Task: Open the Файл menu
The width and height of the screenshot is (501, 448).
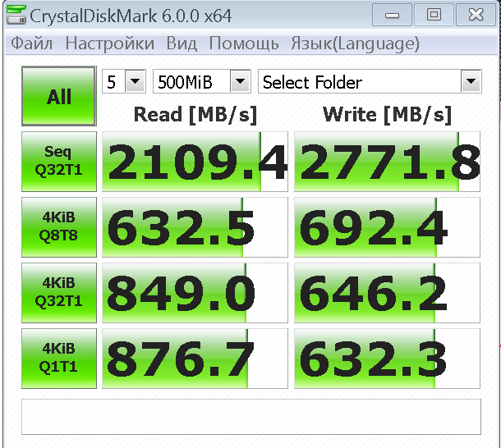Action: coord(32,43)
